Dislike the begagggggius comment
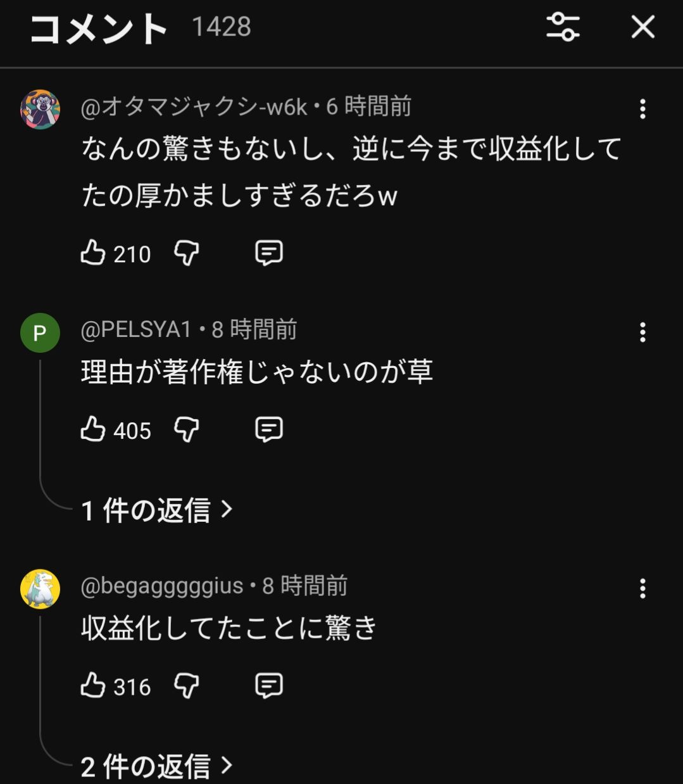683x784 pixels. (187, 686)
